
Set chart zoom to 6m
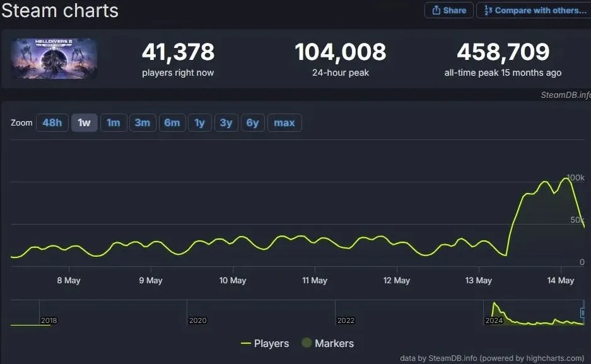coord(172,123)
